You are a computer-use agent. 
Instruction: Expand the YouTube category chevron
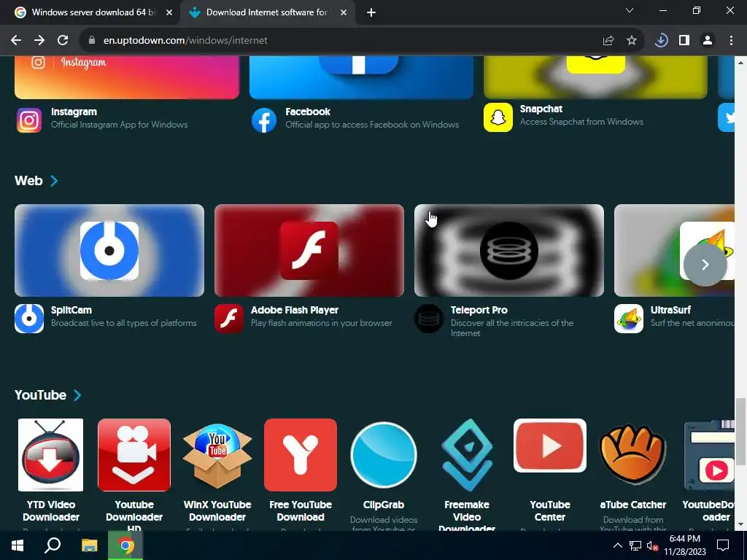[77, 395]
